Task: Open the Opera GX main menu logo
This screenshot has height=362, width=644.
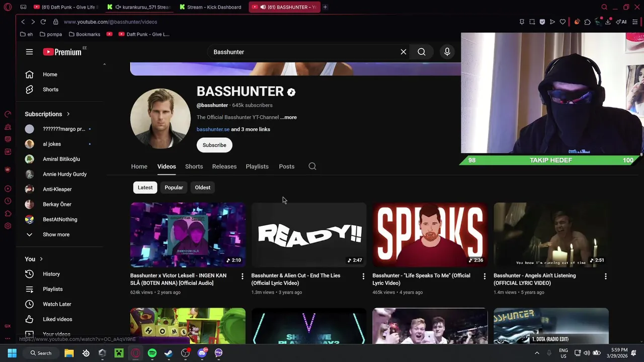Action: click(x=8, y=7)
